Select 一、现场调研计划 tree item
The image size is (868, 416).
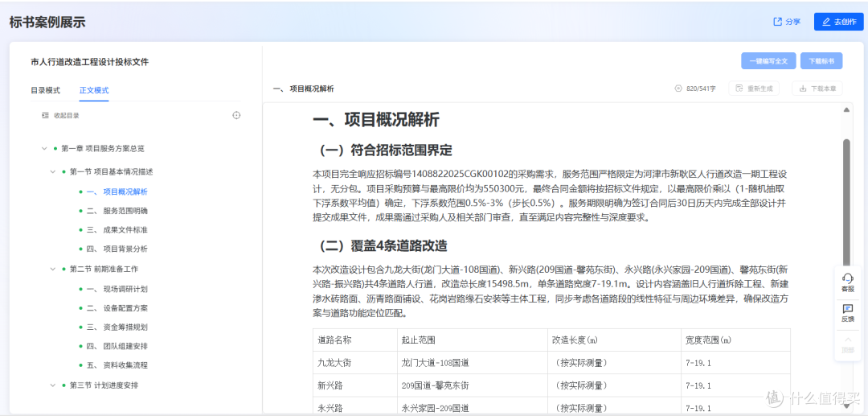point(117,289)
